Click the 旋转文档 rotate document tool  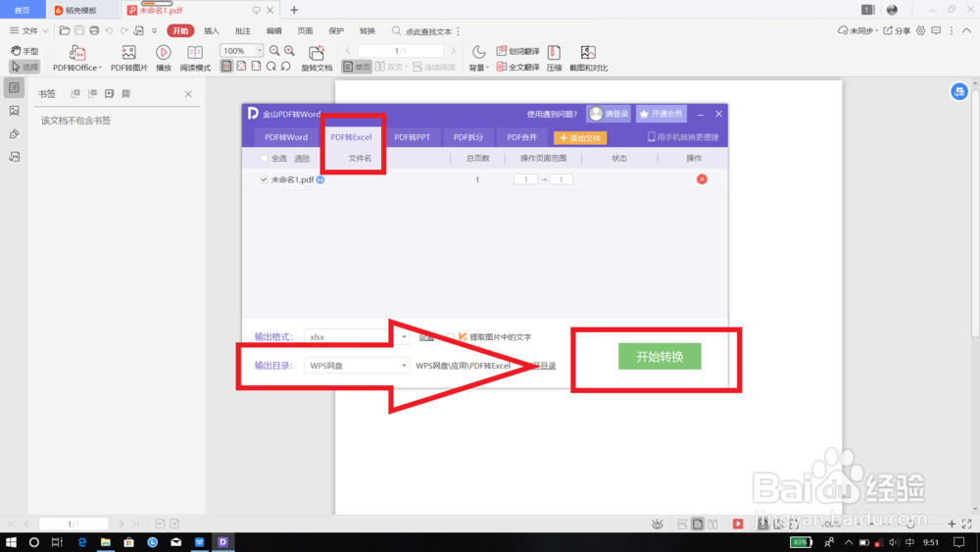click(317, 59)
